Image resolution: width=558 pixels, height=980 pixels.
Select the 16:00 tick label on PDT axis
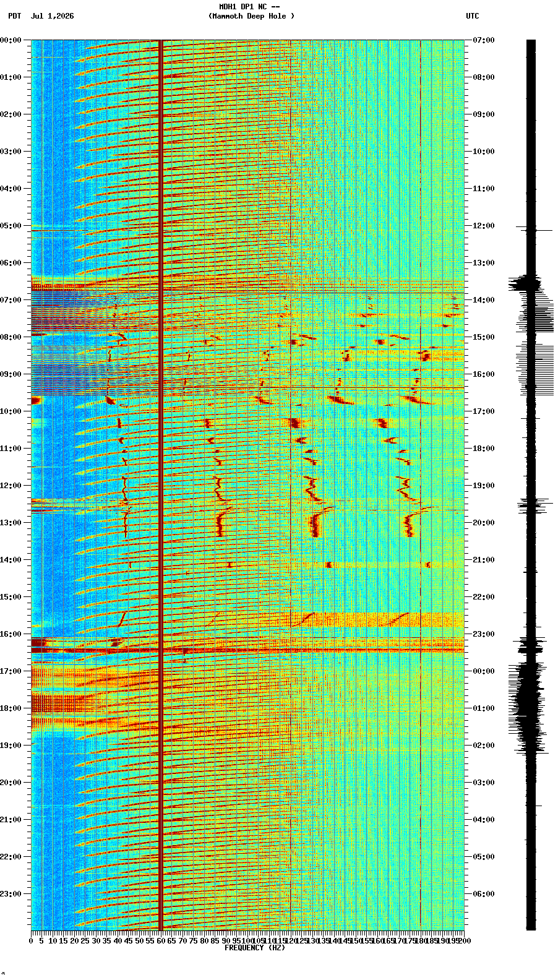click(x=11, y=634)
